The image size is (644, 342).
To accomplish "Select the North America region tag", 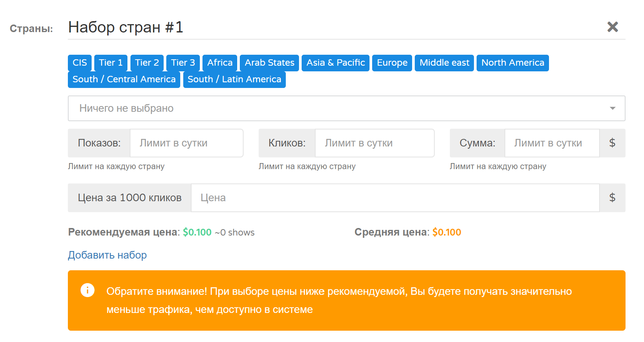I will pos(512,63).
